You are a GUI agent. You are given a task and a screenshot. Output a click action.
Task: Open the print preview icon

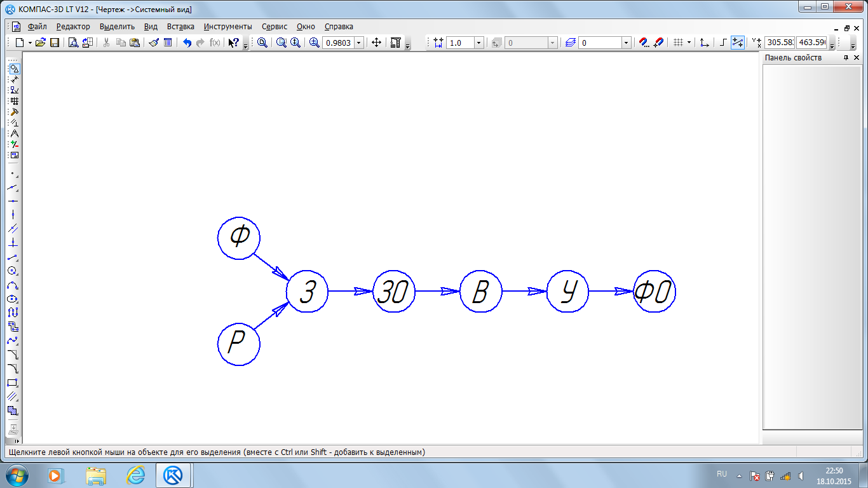(x=73, y=43)
